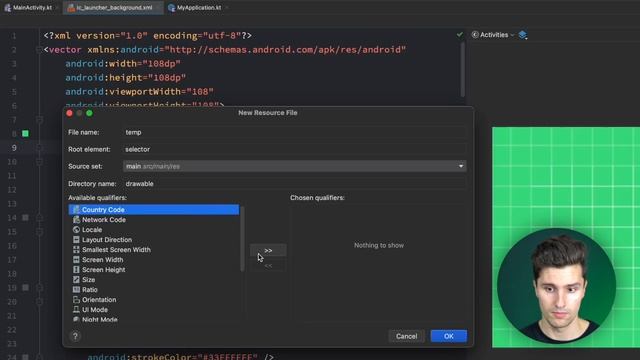This screenshot has width=640, height=360.
Task: Select the Screen Height qualifier
Action: [x=154, y=269]
